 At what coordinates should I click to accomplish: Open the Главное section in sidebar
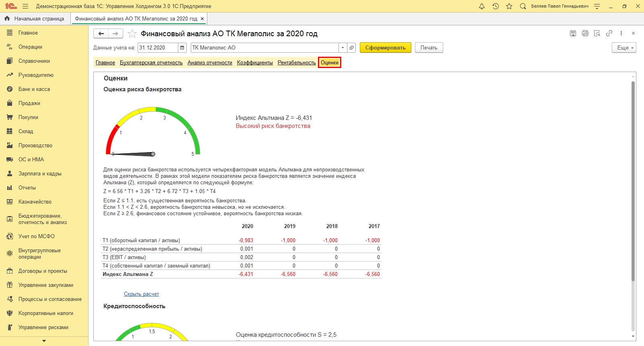[44, 33]
